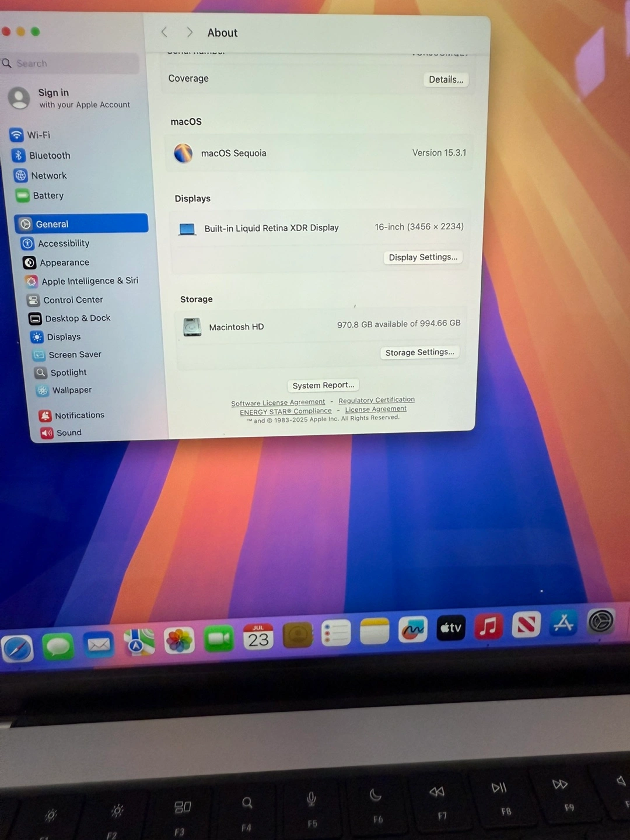Click the 'Version 15.3.1' text

(x=439, y=153)
